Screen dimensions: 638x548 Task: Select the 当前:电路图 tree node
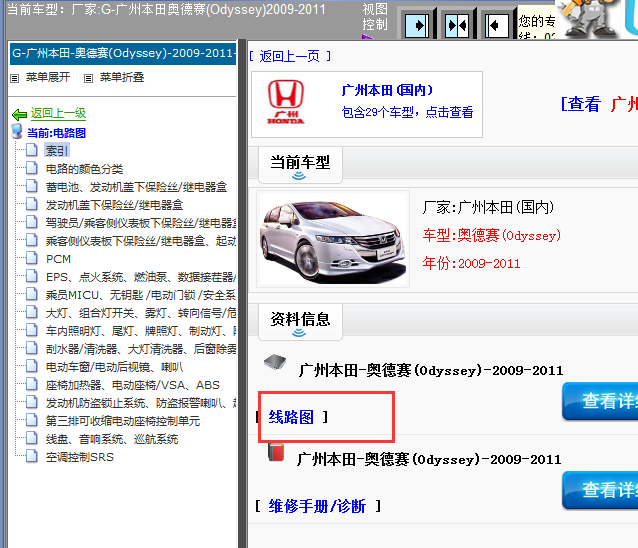(57, 133)
